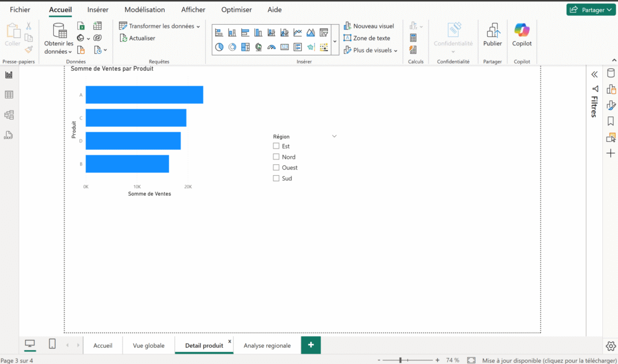The height and width of the screenshot is (364, 618).
Task: Check the Est region checkbox
Action: click(x=276, y=145)
